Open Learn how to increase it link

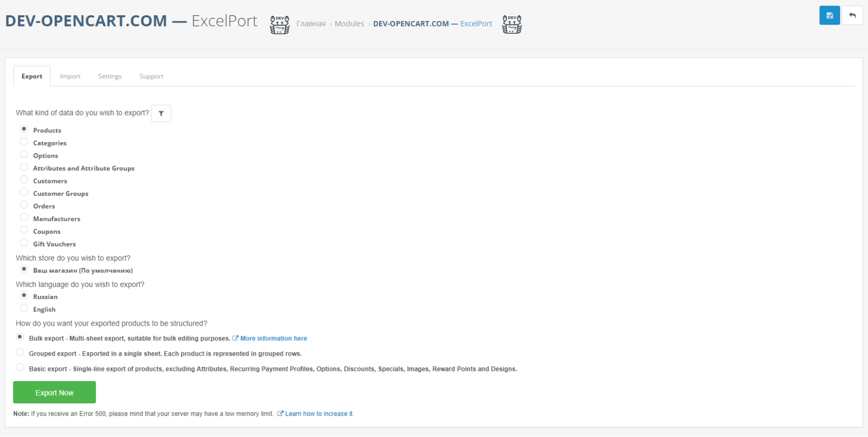[320, 414]
